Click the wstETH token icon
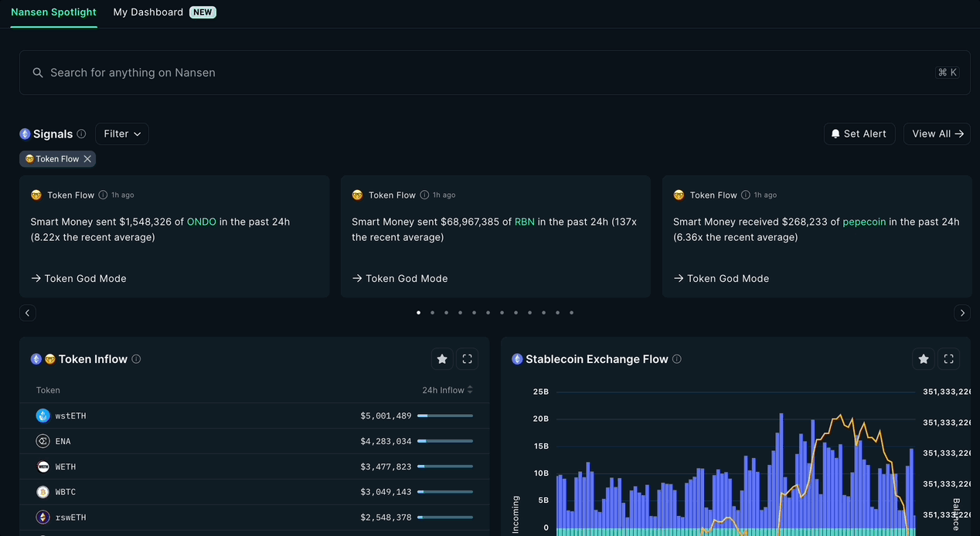980x536 pixels. click(x=43, y=416)
